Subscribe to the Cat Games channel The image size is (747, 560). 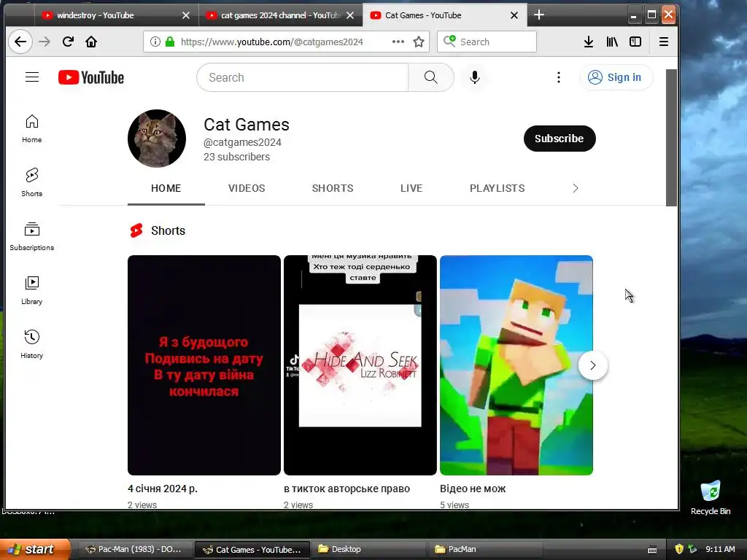coord(560,139)
